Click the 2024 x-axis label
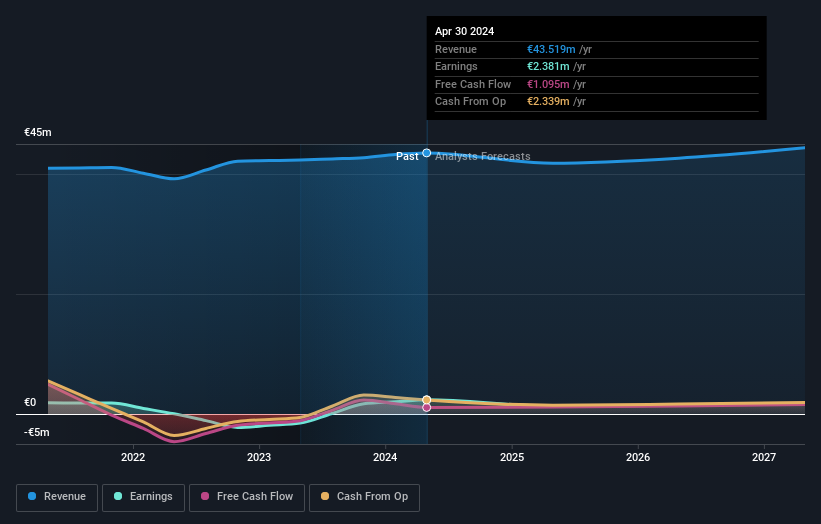Viewport: 821px width, 524px height. pyautogui.click(x=385, y=457)
